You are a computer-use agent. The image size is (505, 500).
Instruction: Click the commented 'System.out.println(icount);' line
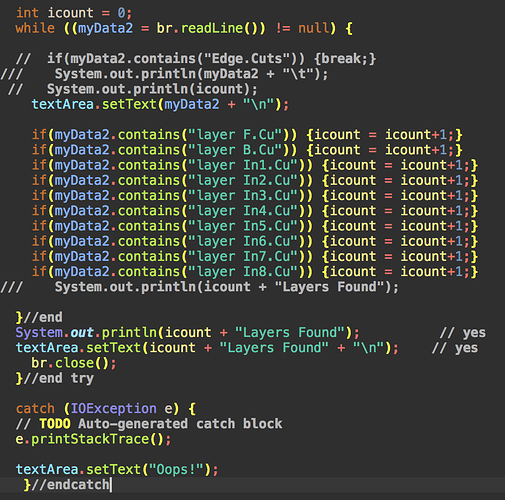coord(133,89)
